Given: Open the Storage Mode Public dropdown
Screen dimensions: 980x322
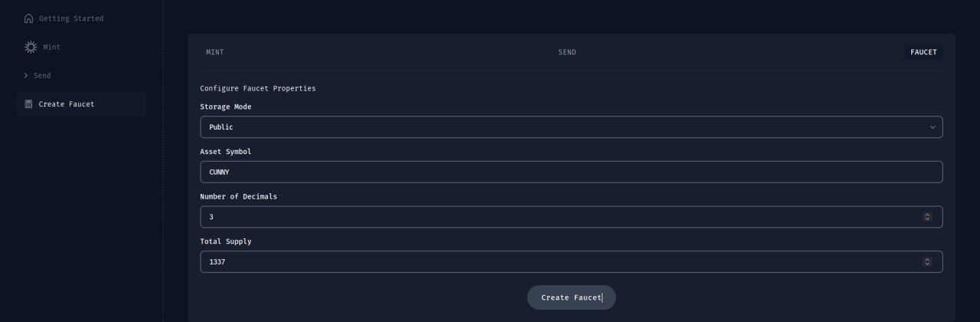Looking at the screenshot, I should (x=571, y=127).
